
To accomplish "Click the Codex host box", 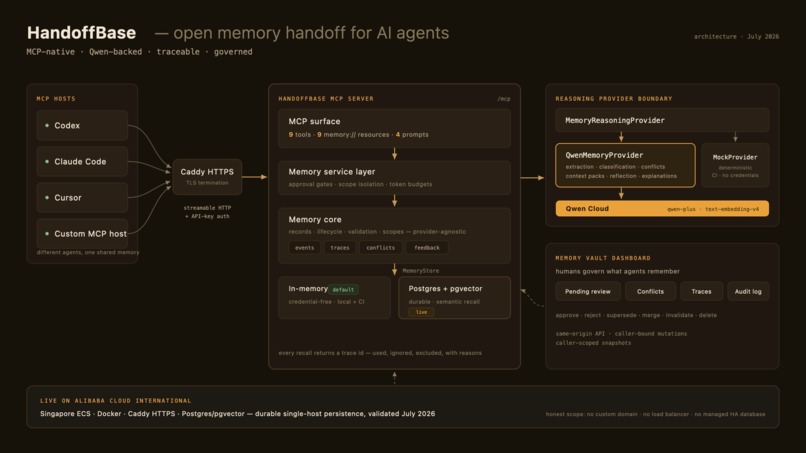I will [x=82, y=125].
